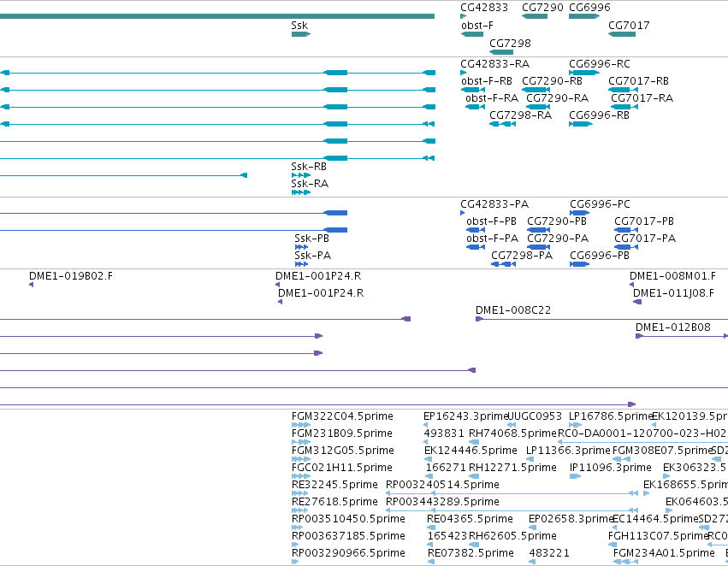Select the RE07382.5prime EST
Screen dimensions: 728x566
(431, 563)
